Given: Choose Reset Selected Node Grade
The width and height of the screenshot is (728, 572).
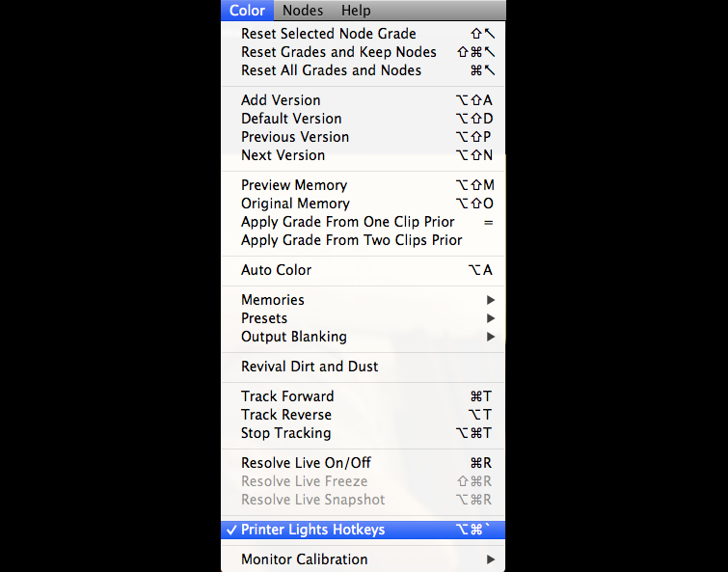Looking at the screenshot, I should pos(329,34).
